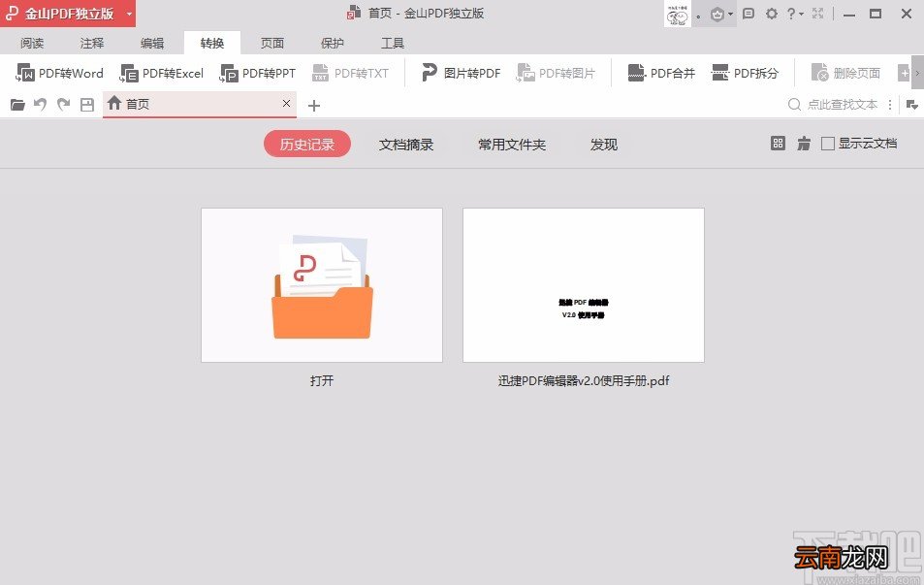Open the settings gear icon
The width and height of the screenshot is (924, 585).
coord(772,13)
